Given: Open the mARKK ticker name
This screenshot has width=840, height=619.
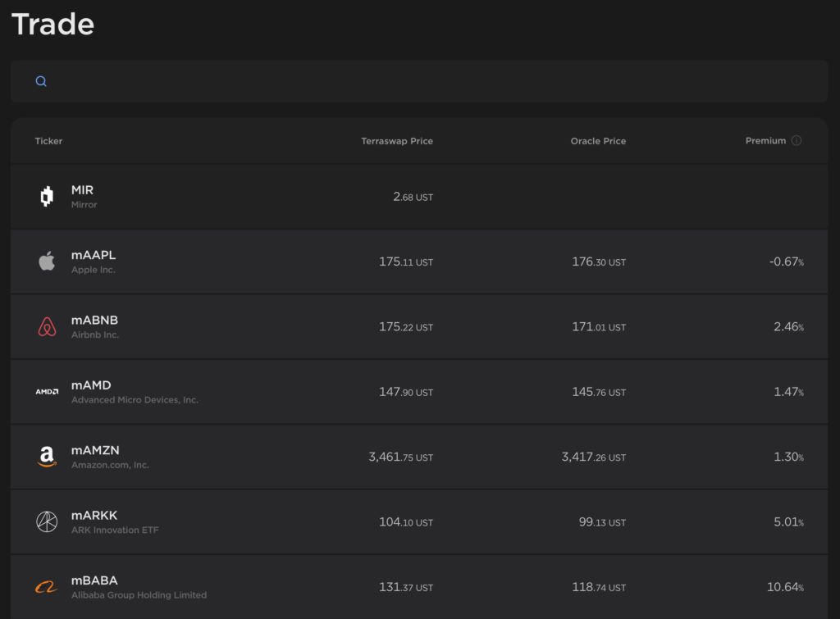Looking at the screenshot, I should click(x=94, y=515).
